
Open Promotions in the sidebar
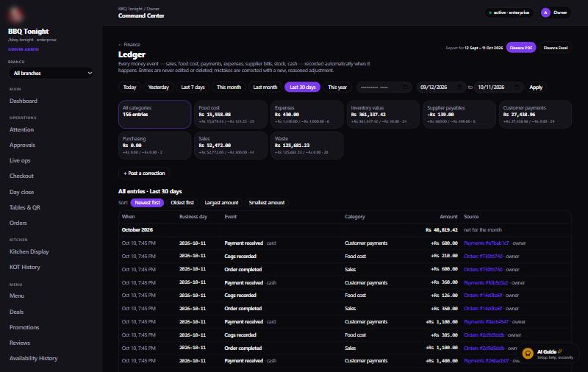[24, 327]
